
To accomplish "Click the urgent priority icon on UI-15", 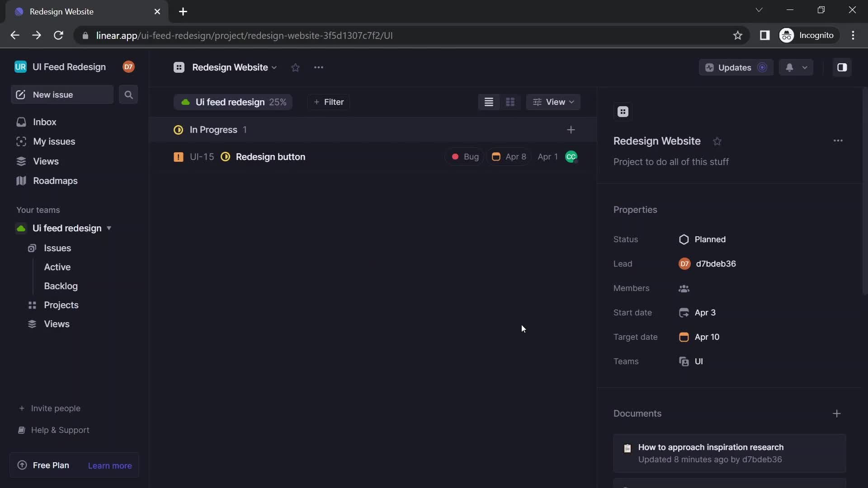I will (179, 157).
